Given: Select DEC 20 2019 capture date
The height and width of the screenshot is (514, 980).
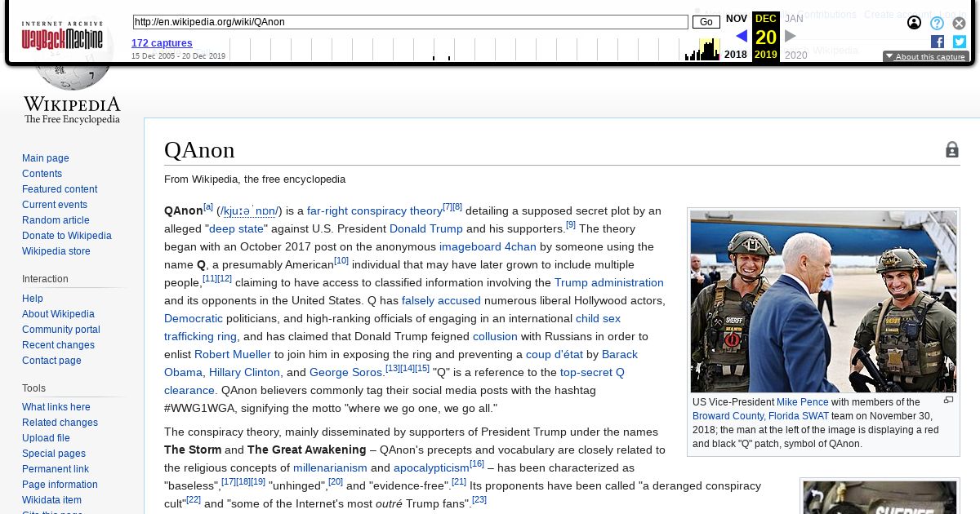Looking at the screenshot, I should click(x=766, y=37).
